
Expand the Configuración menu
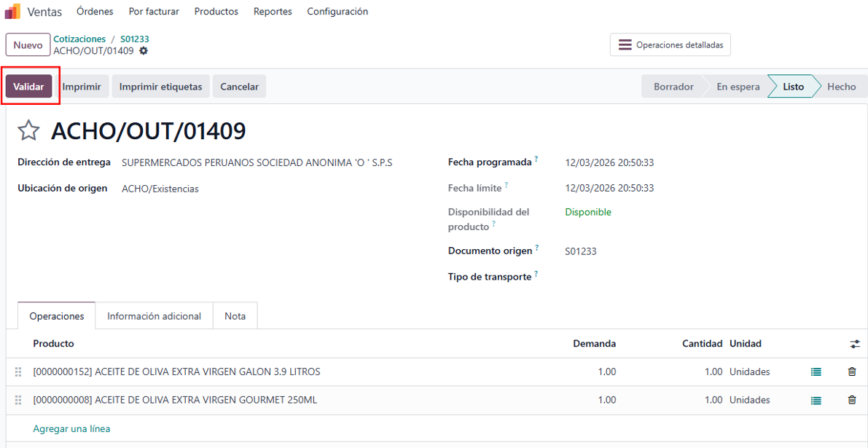point(337,12)
